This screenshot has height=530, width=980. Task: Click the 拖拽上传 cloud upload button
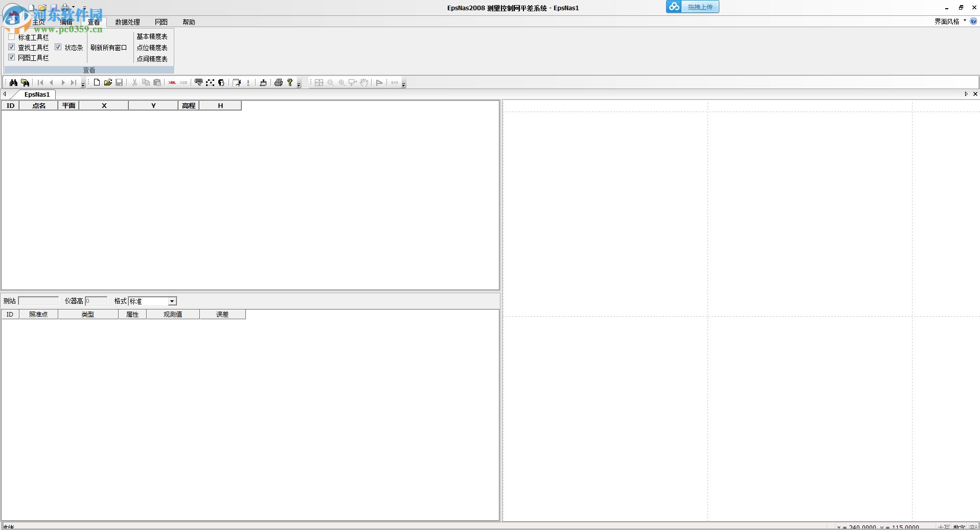pos(693,7)
